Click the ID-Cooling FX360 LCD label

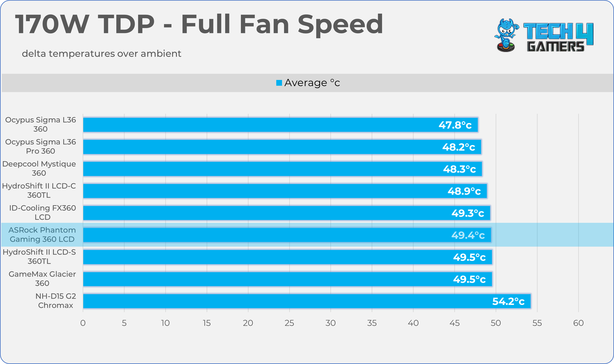click(42, 212)
